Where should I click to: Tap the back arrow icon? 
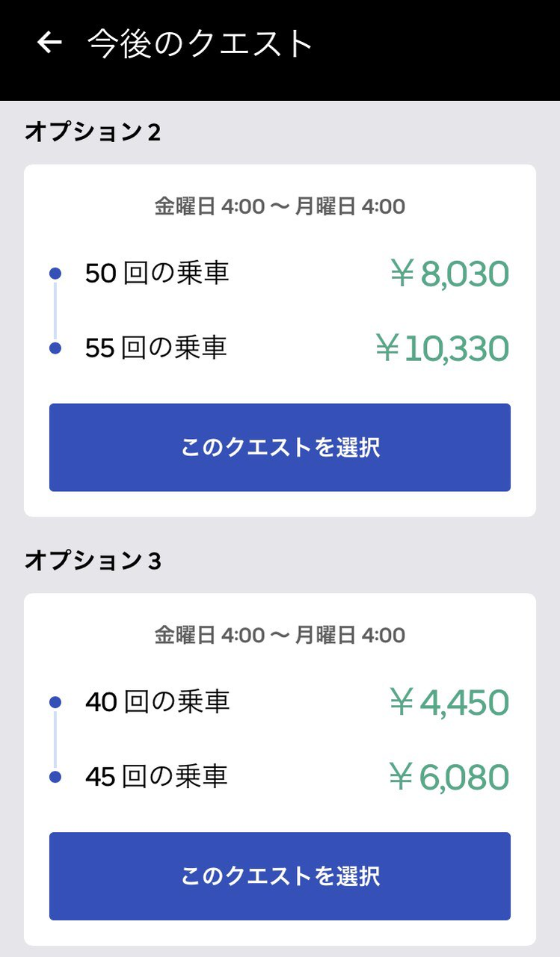(x=49, y=43)
